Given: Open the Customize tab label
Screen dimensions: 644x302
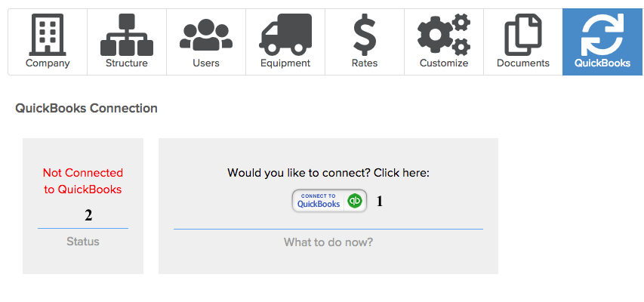Looking at the screenshot, I should pyautogui.click(x=444, y=63).
